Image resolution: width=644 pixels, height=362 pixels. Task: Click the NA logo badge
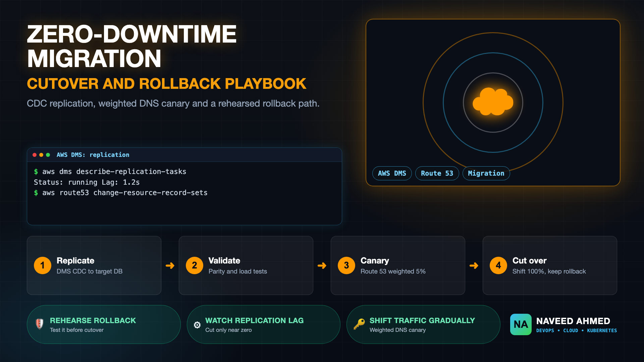pyautogui.click(x=521, y=324)
